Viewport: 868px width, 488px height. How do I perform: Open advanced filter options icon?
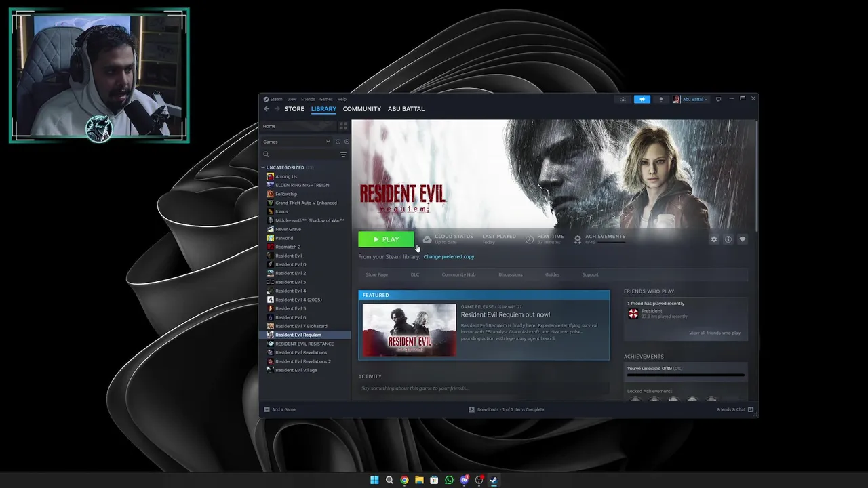pos(343,155)
